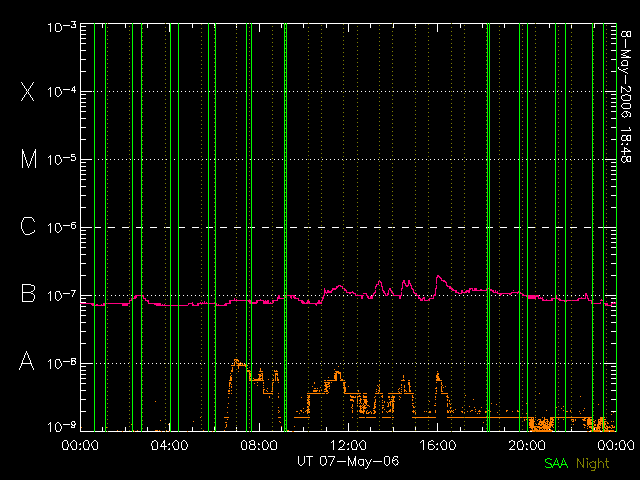Click the M flare class label

tap(29, 159)
